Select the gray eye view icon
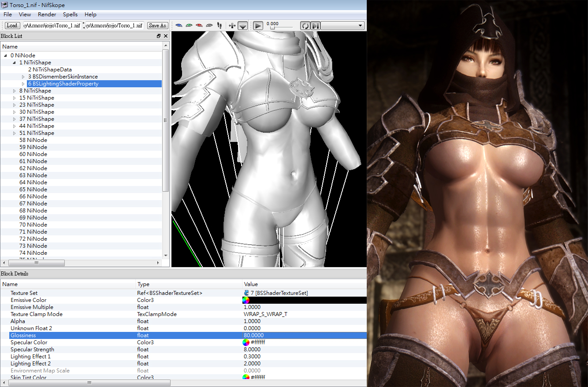Screen dimensions: 588x387 tap(209, 26)
